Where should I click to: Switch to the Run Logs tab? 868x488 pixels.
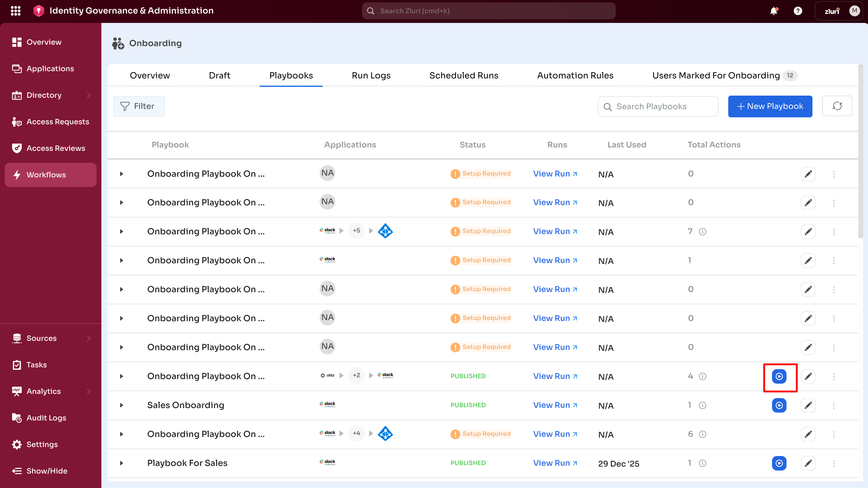click(x=371, y=75)
